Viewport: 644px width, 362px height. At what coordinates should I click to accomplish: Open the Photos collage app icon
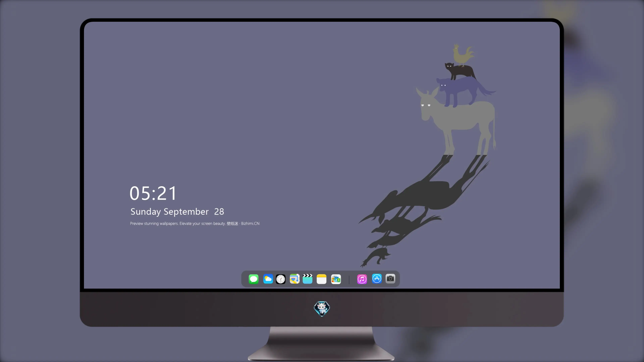[x=336, y=279]
